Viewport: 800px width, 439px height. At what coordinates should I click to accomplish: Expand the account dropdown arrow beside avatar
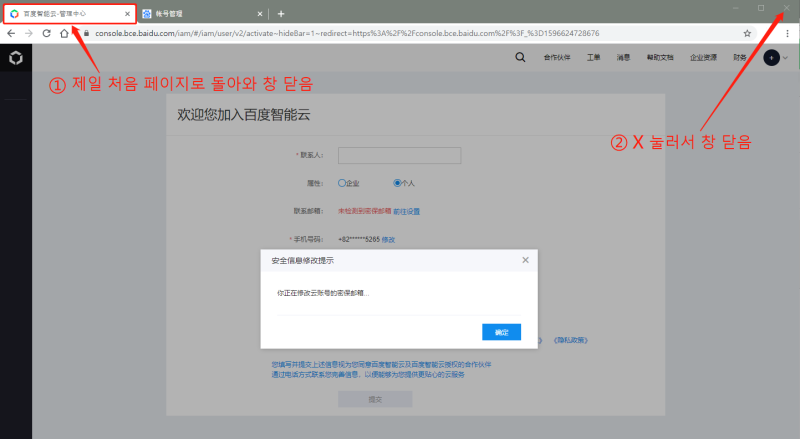(785, 58)
